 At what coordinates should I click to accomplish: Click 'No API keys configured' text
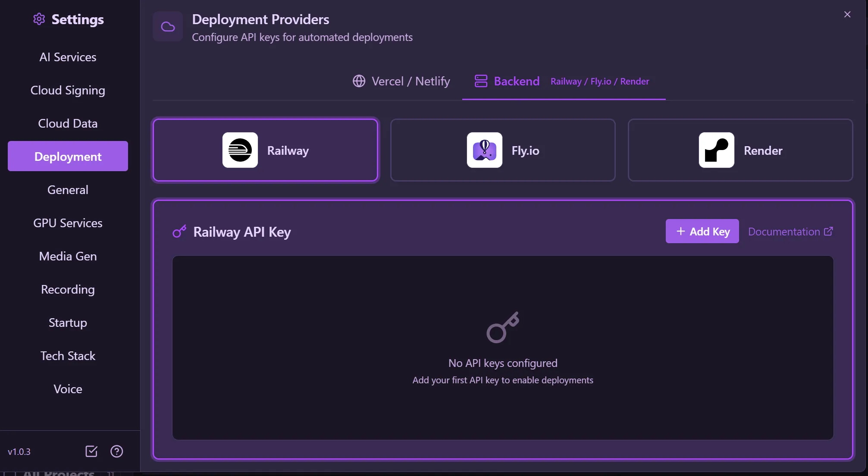click(503, 363)
